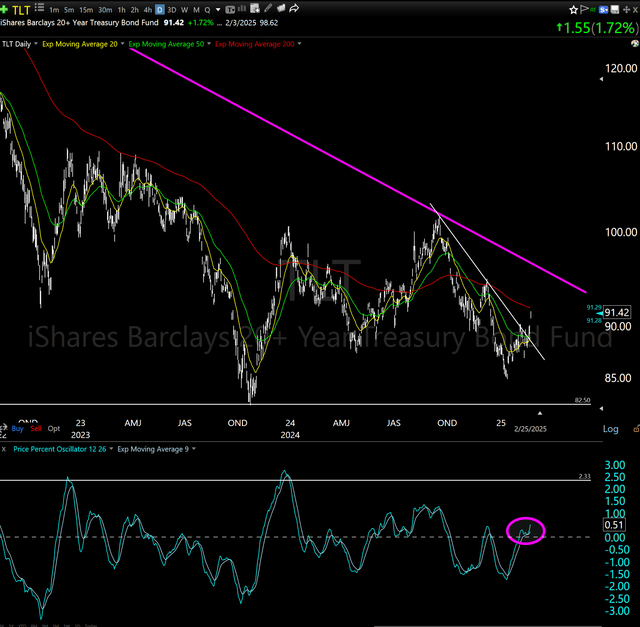640x627 pixels.
Task: Click the Buy button
Action: coord(18,428)
